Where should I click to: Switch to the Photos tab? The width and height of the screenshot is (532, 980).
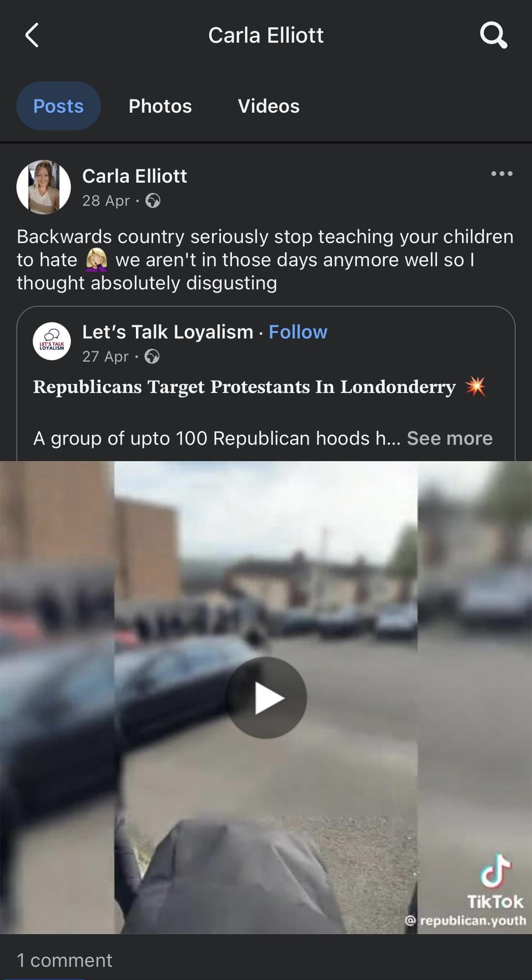[x=160, y=106]
